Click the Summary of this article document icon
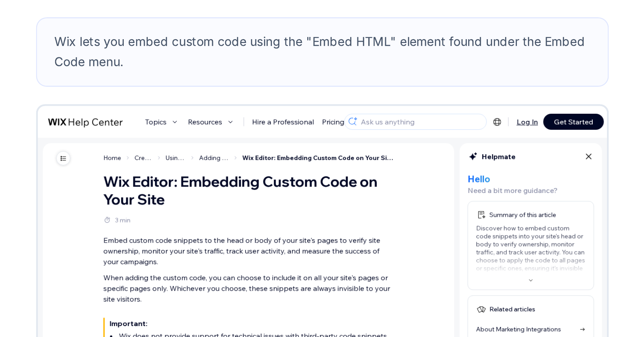The width and height of the screenshot is (644, 337). tap(481, 215)
